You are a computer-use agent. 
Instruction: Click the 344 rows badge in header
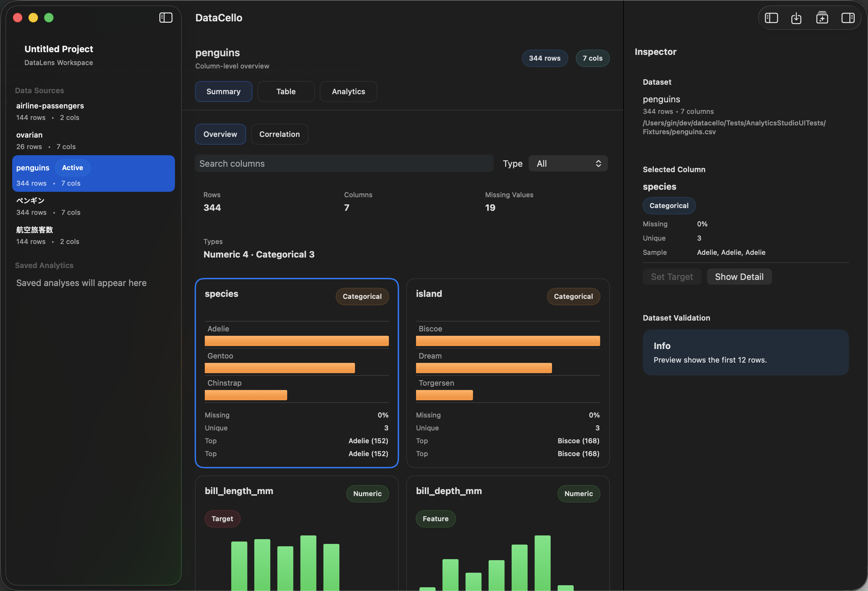click(x=545, y=58)
